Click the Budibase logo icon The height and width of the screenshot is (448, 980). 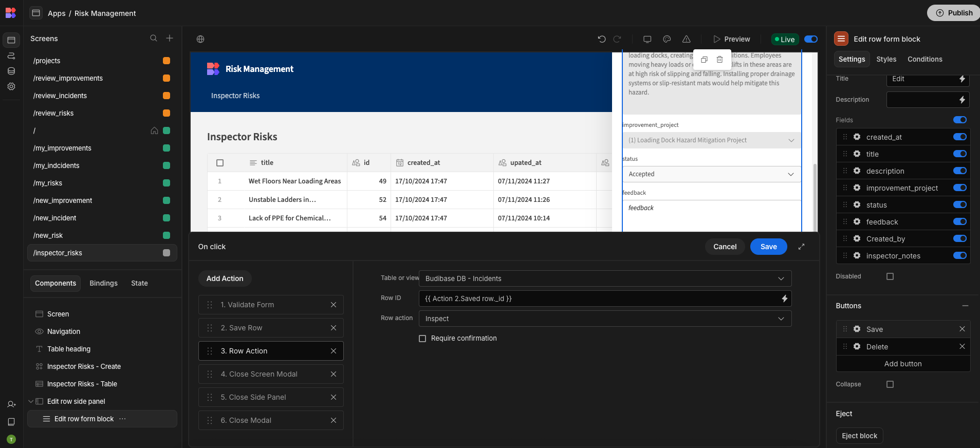tap(11, 13)
